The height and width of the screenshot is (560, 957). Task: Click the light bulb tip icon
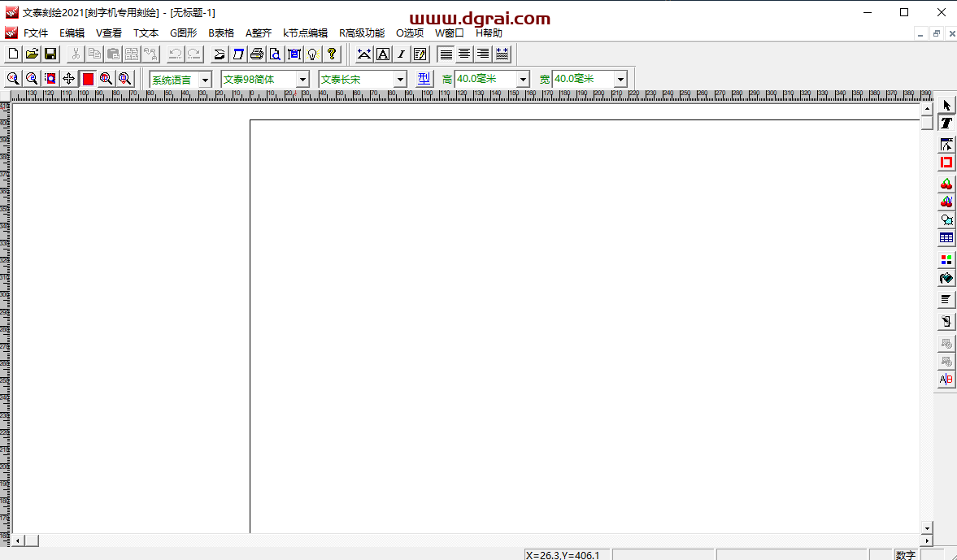coord(313,54)
